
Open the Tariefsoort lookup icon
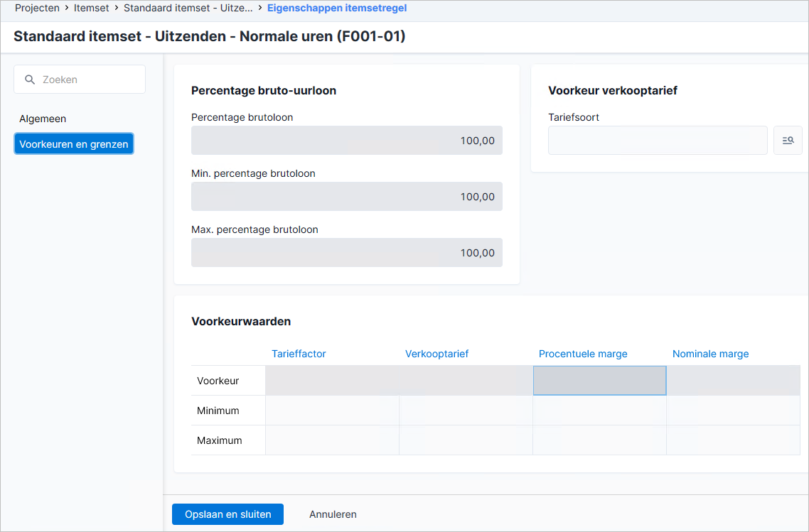click(x=788, y=140)
